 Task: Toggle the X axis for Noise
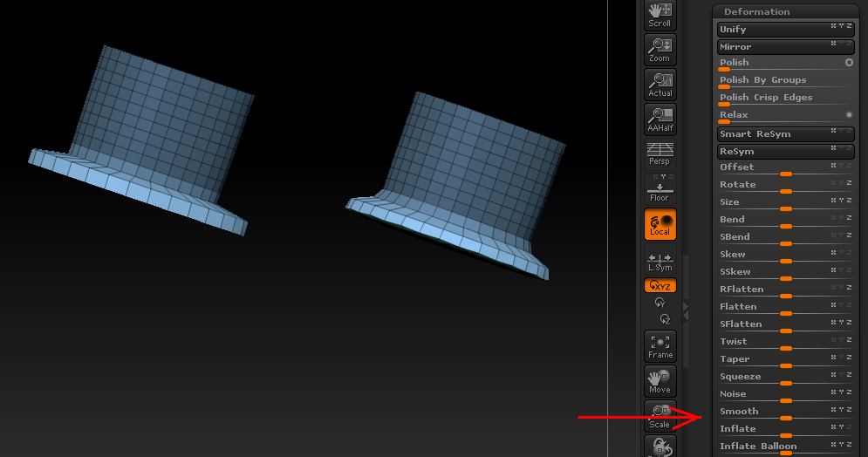(x=833, y=392)
